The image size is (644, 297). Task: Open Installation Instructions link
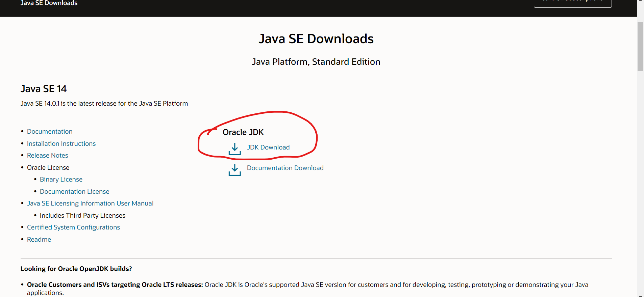coord(61,144)
